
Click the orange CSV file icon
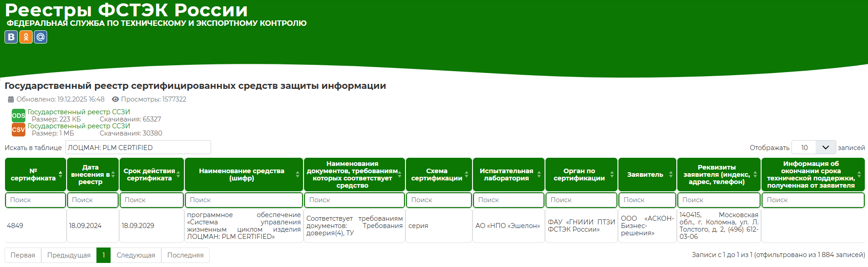click(x=18, y=130)
